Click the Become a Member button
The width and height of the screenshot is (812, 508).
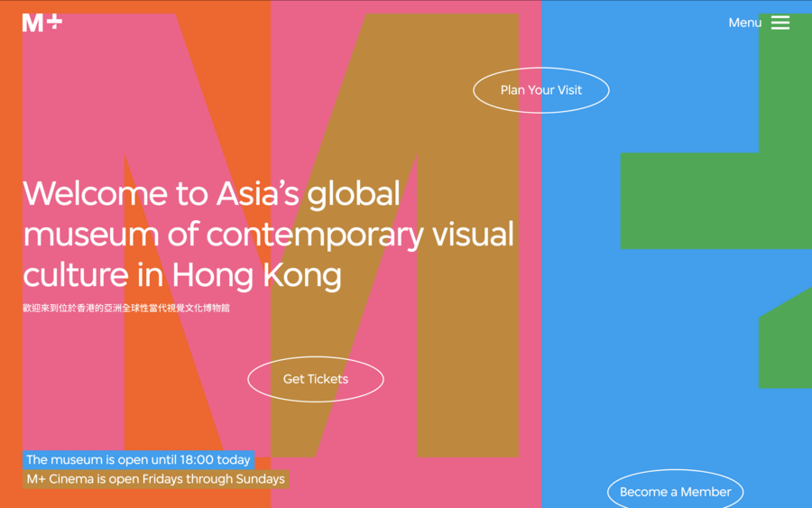click(675, 490)
